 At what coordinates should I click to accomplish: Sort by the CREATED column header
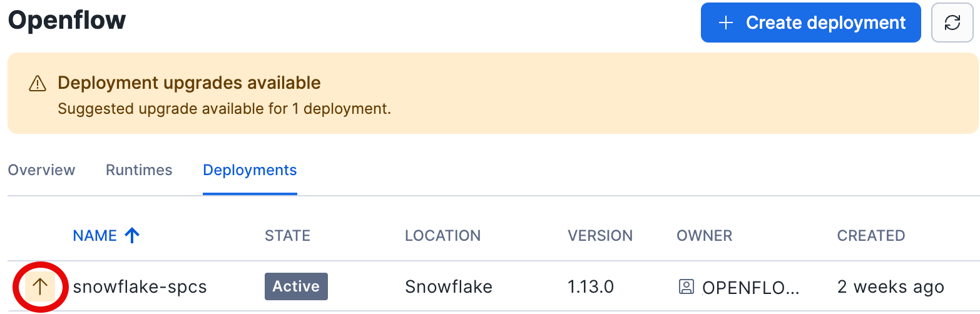tap(870, 236)
